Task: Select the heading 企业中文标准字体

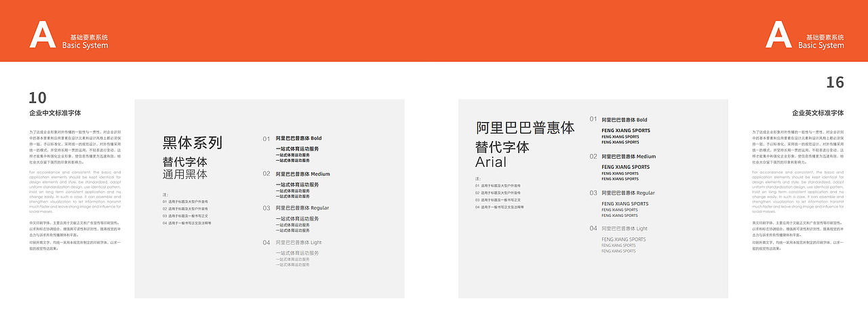Action: coord(54,113)
